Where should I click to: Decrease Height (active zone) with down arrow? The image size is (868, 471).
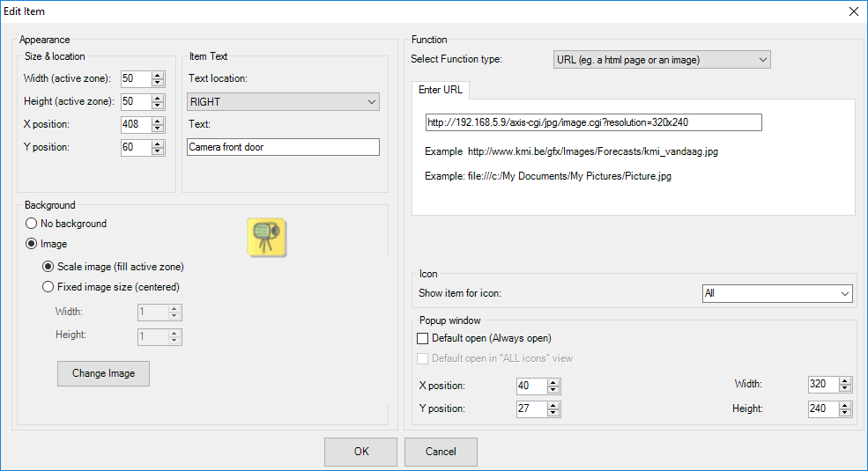158,106
